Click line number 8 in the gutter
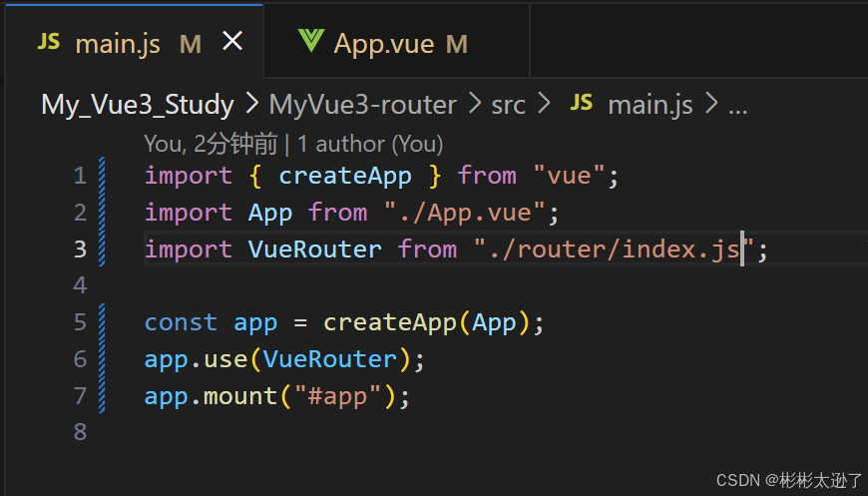The width and height of the screenshot is (868, 496). (80, 432)
